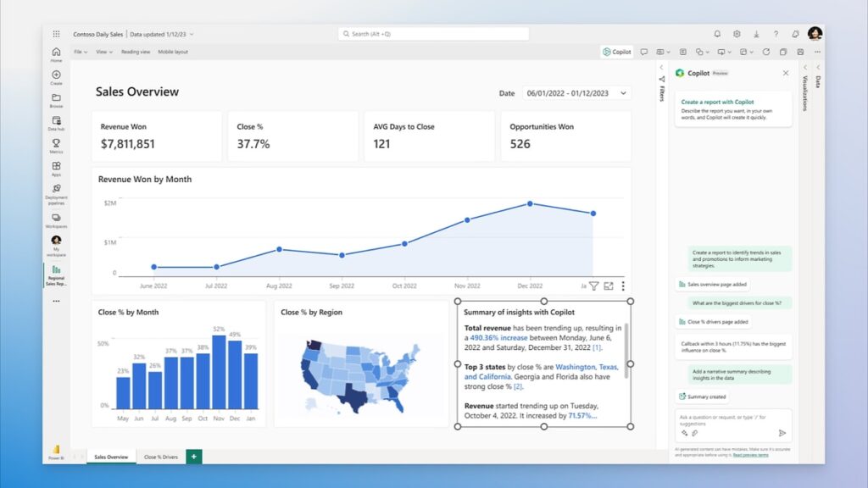Select Regional Sales Report in the sidebar
Image resolution: width=868 pixels, height=488 pixels.
click(x=56, y=275)
